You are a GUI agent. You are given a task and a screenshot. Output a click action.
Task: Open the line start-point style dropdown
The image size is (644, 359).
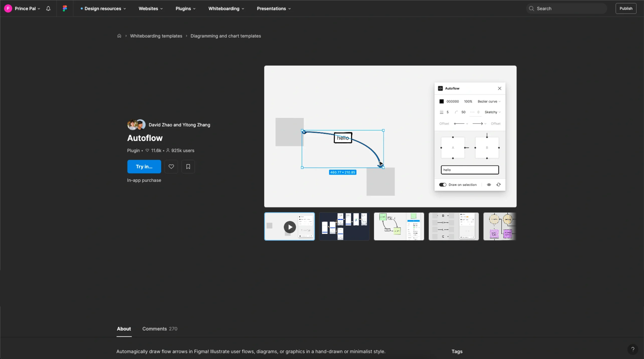[461, 124]
